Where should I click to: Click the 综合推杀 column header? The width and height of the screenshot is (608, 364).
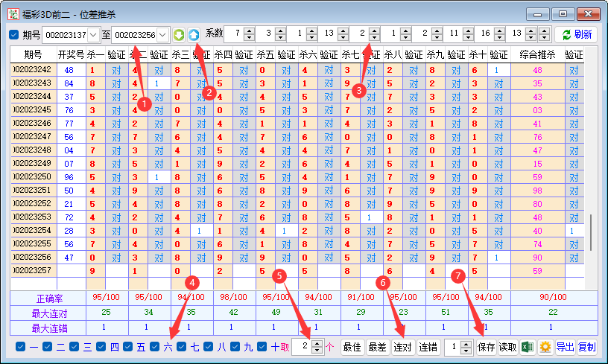(536, 54)
